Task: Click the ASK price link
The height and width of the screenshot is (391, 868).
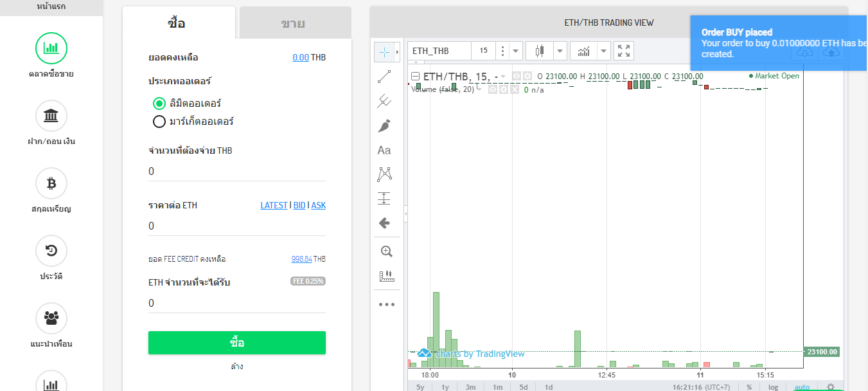Action: pos(319,206)
